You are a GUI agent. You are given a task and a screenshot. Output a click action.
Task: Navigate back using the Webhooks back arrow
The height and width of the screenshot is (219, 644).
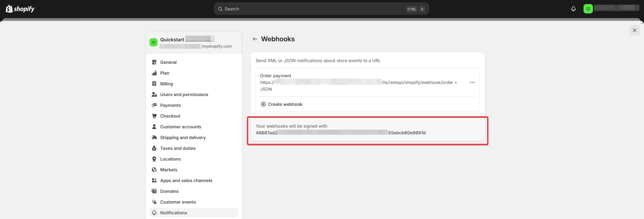tap(255, 39)
